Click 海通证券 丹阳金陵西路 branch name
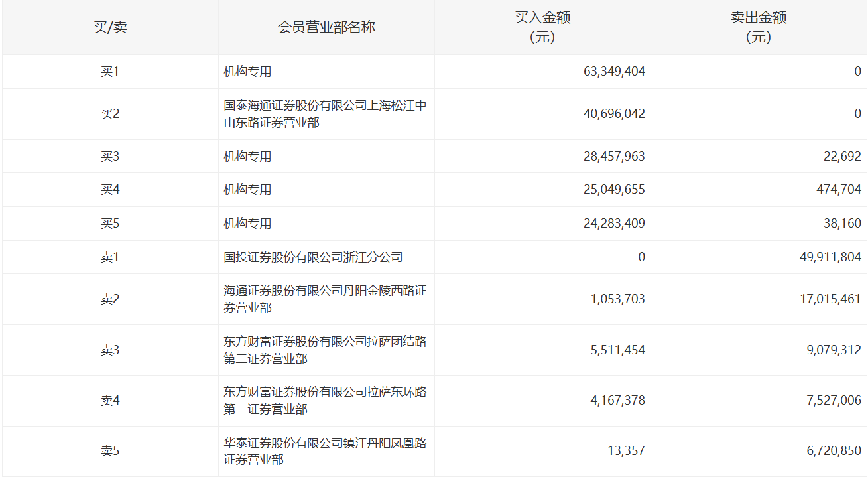Image resolution: width=868 pixels, height=479 pixels. point(325,299)
